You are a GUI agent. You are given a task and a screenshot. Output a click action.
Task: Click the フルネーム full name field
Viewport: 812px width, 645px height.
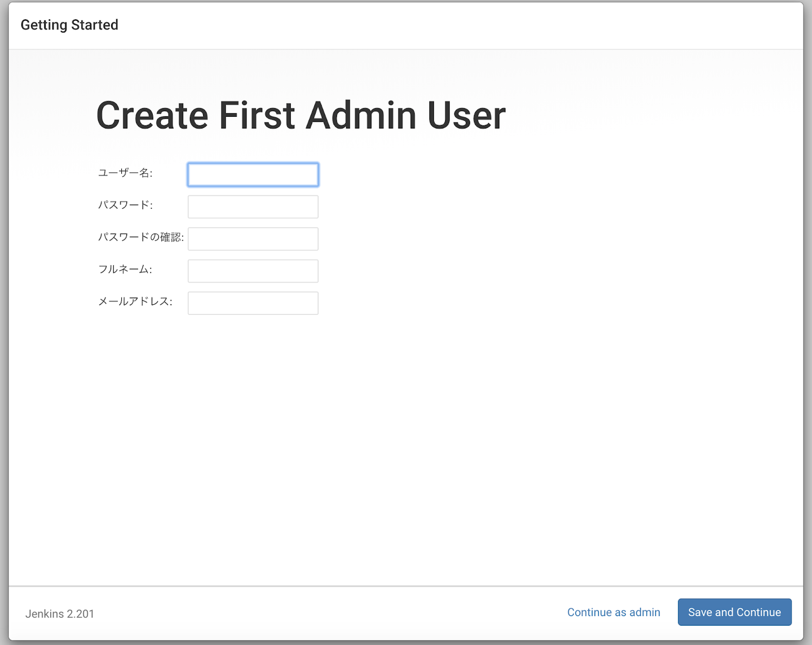[x=253, y=271]
